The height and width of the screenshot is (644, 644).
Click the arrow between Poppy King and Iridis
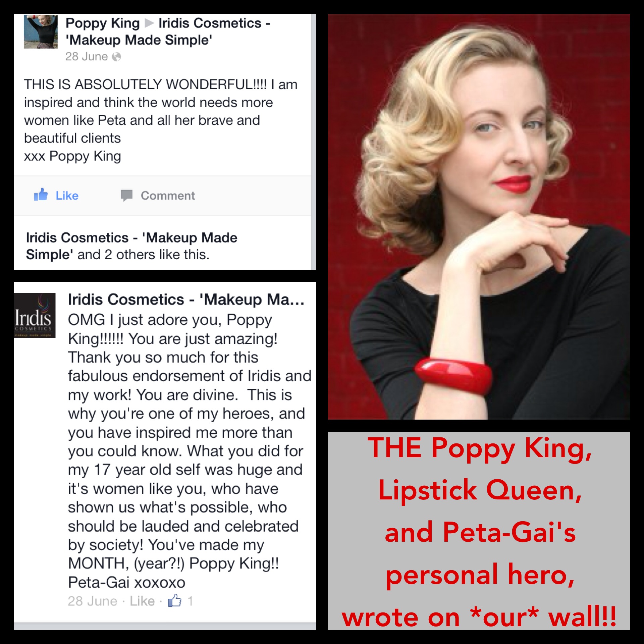(x=149, y=23)
